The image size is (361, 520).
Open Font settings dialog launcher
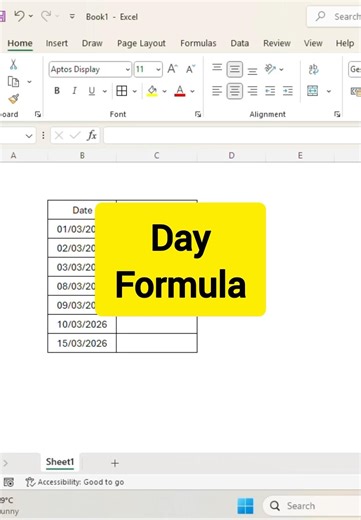coord(198,114)
